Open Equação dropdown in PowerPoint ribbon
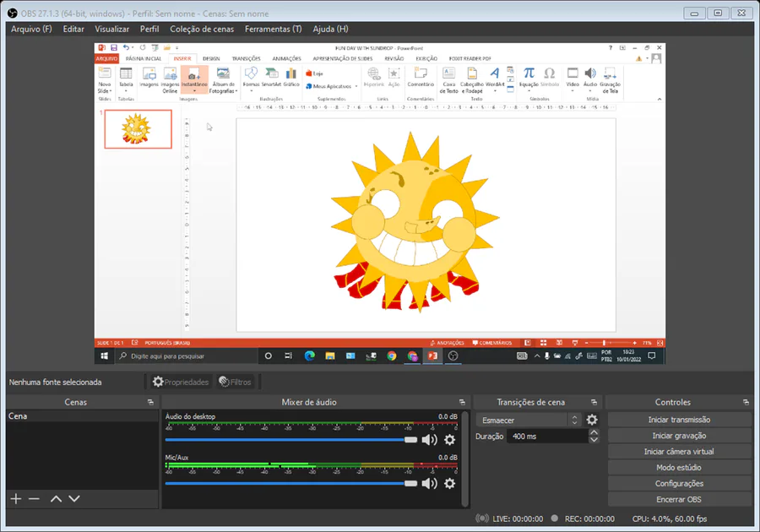760x532 pixels. (x=529, y=90)
